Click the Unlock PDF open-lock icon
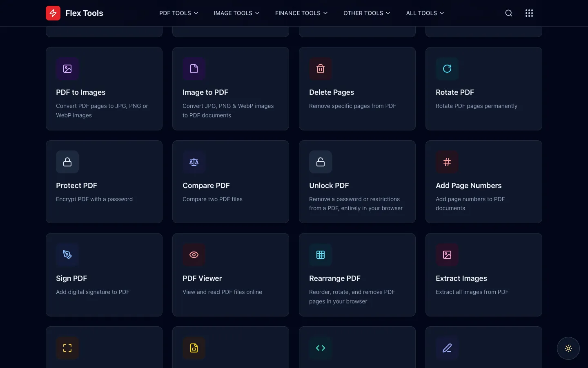588x368 pixels. 321,162
